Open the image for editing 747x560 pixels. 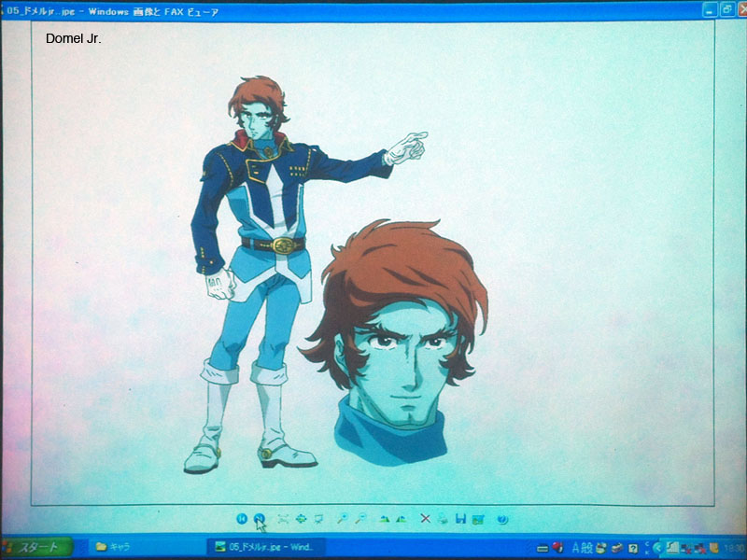click(x=478, y=519)
